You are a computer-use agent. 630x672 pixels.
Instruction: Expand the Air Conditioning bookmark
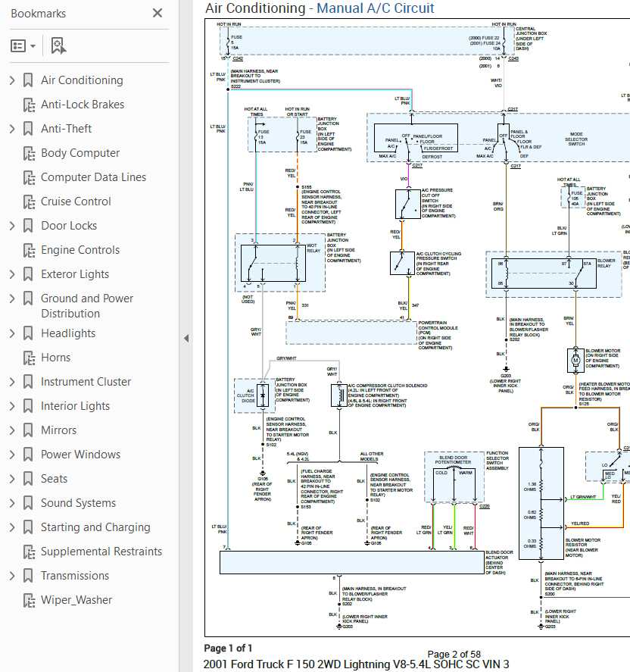click(12, 80)
